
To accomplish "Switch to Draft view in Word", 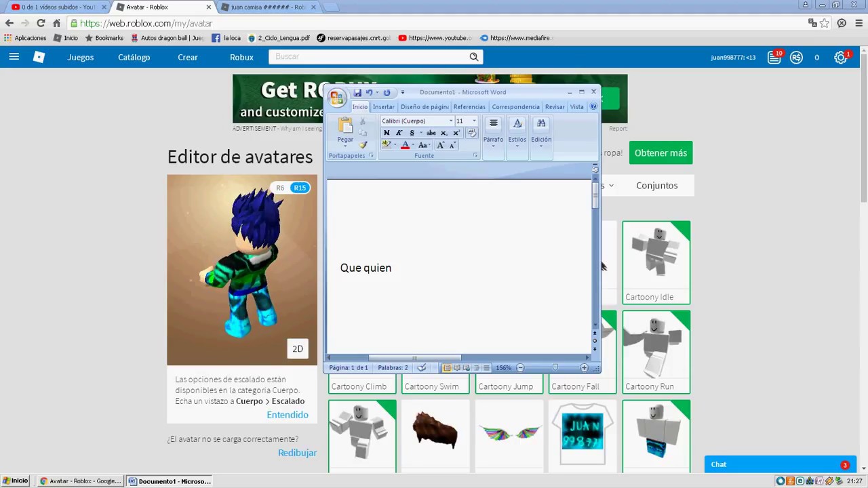I will coord(486,367).
